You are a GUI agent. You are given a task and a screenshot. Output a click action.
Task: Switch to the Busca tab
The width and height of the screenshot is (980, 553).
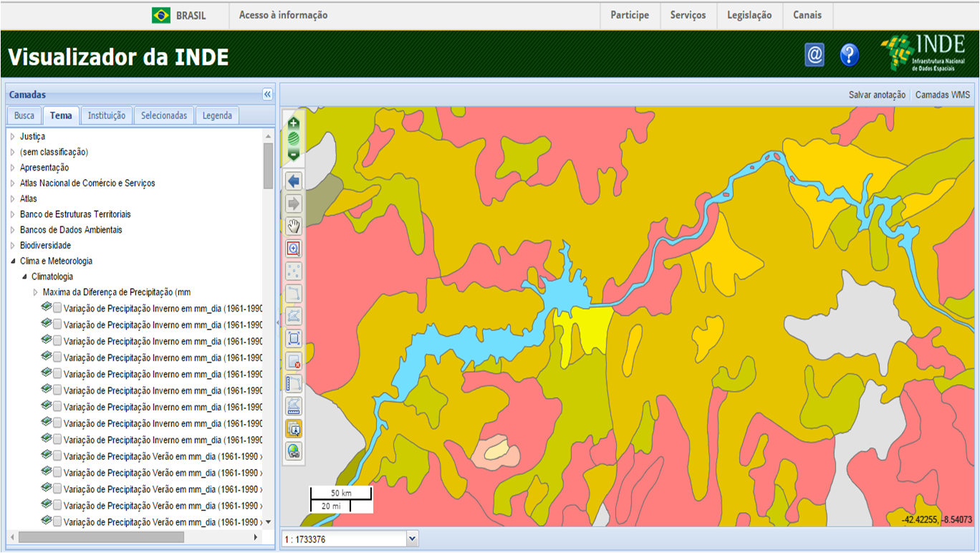pyautogui.click(x=24, y=115)
